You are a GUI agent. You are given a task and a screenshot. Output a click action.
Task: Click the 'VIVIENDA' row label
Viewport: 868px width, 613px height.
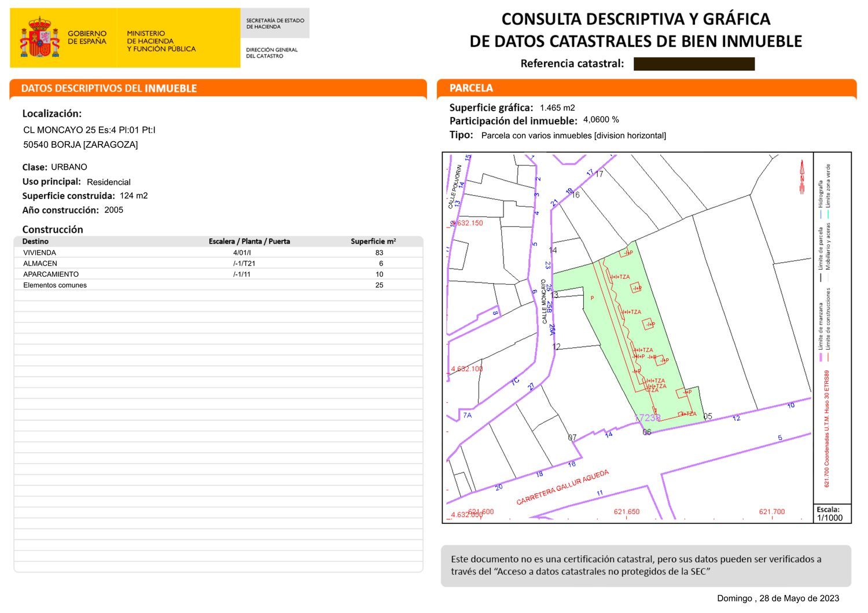pos(39,252)
